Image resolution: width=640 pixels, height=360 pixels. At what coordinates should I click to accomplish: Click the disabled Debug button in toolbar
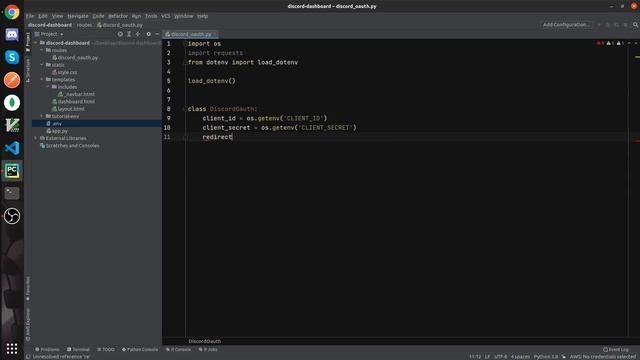(608, 25)
